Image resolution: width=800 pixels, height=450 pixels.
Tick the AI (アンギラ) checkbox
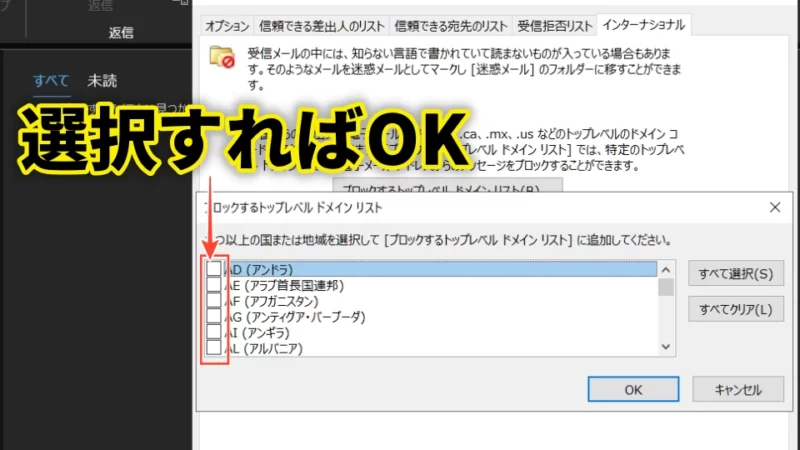(214, 332)
